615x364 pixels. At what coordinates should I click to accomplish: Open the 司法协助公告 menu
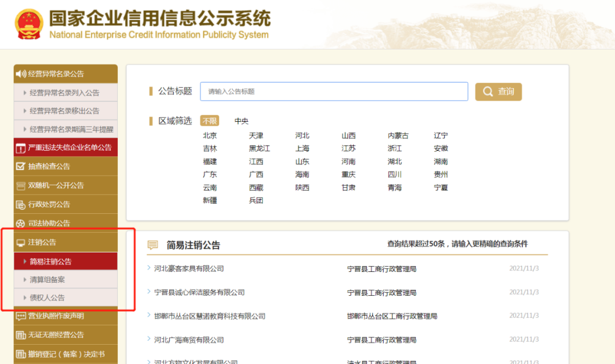tap(65, 223)
